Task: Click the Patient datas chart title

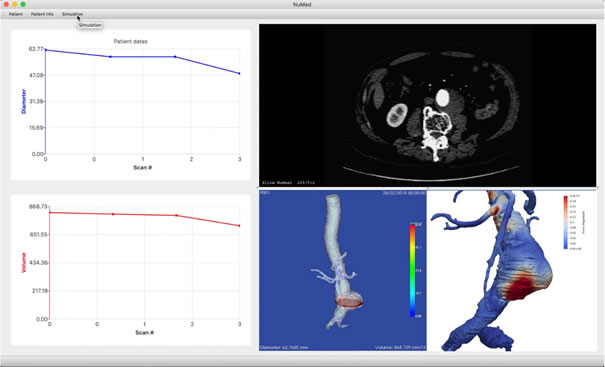Action: [x=130, y=41]
